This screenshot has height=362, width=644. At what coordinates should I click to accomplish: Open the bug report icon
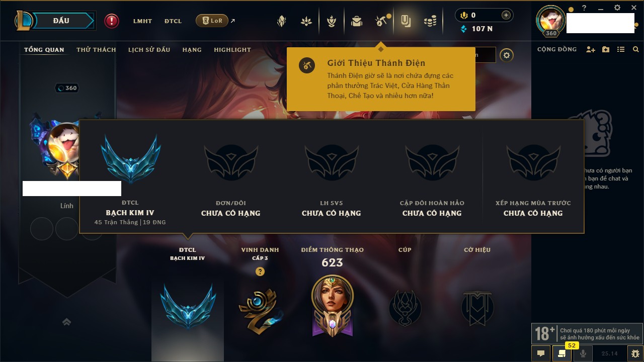635,353
